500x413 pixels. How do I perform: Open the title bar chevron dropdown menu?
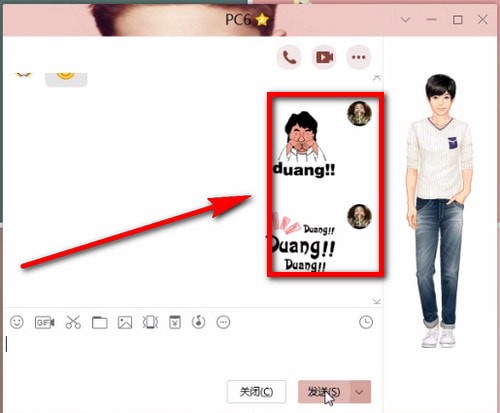click(405, 20)
